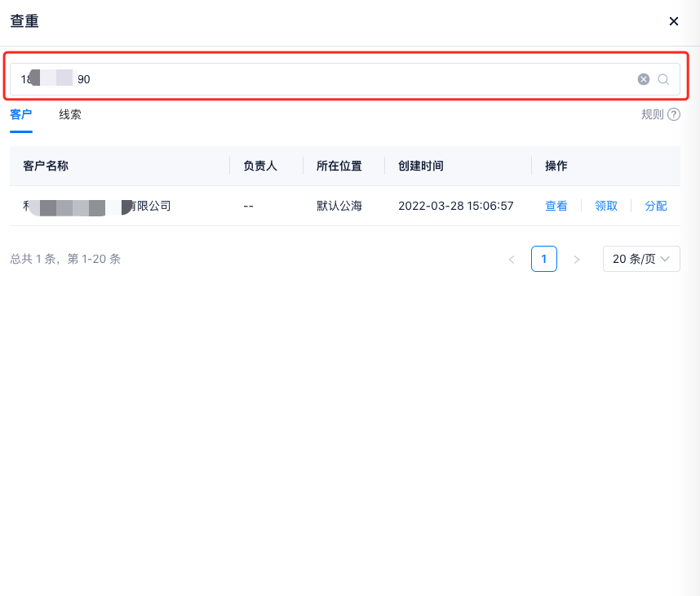Click 领取 to claim the customer
Image resolution: width=700 pixels, height=596 pixels.
606,206
